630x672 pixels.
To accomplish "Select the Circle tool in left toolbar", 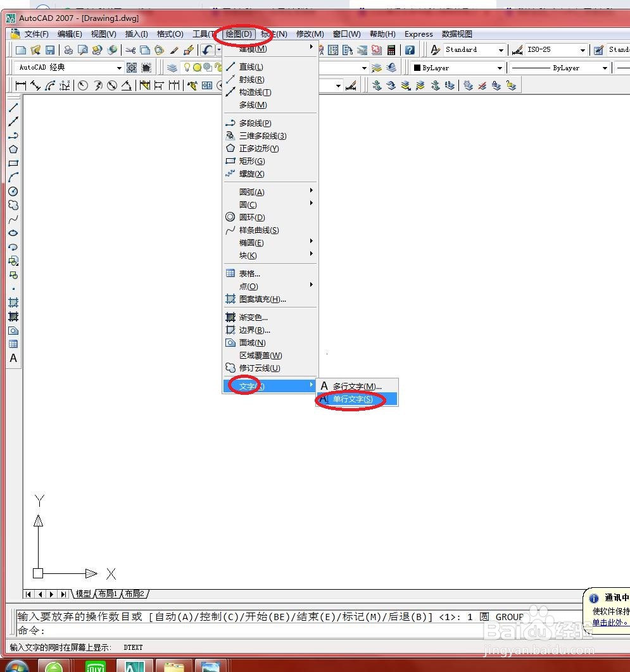I will point(13,191).
